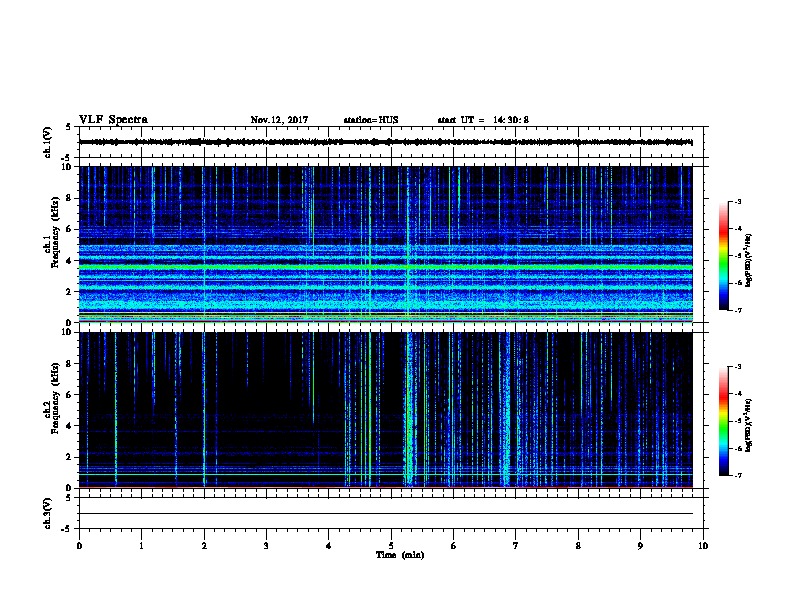Click the ch.2 spectrogram colorbar
Screen dimensions: 792x612
click(723, 421)
